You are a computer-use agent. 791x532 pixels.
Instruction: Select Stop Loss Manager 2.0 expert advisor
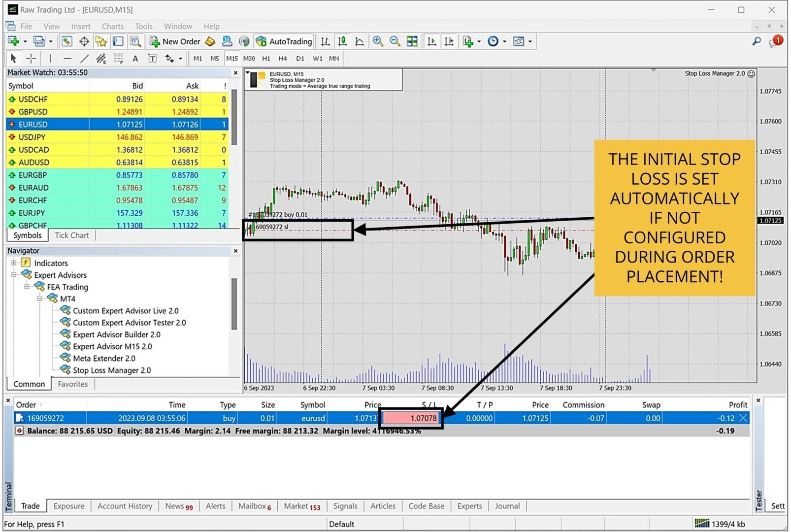pos(112,370)
